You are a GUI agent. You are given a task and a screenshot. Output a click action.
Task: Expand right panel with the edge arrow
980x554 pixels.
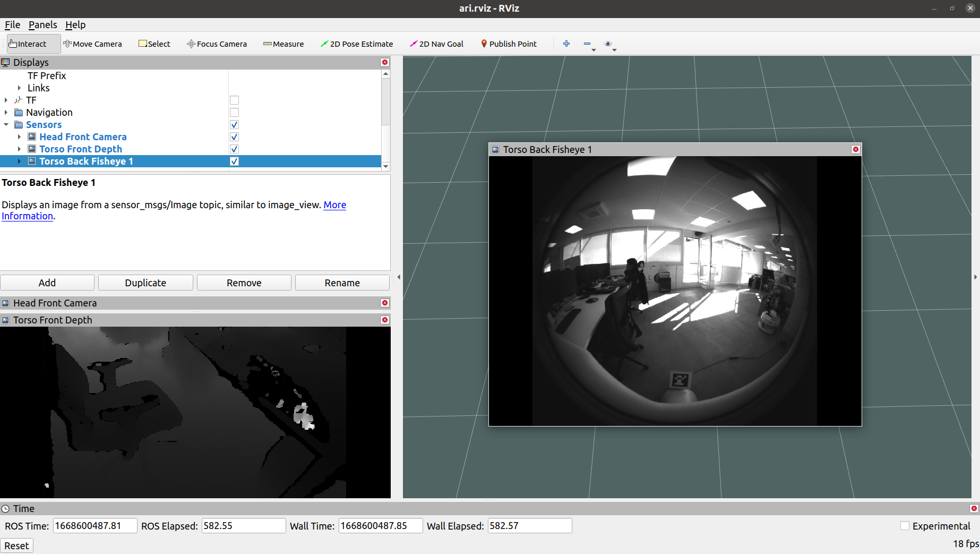coord(975,277)
